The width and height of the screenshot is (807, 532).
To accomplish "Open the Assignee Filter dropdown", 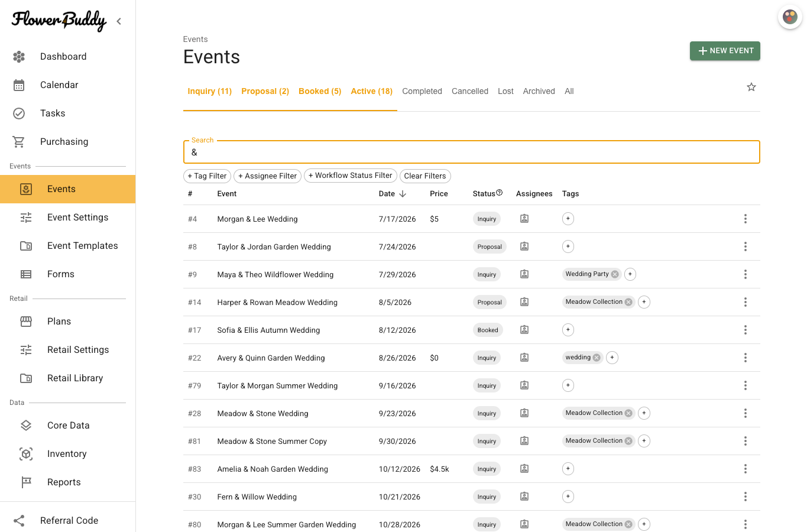I will (x=268, y=176).
